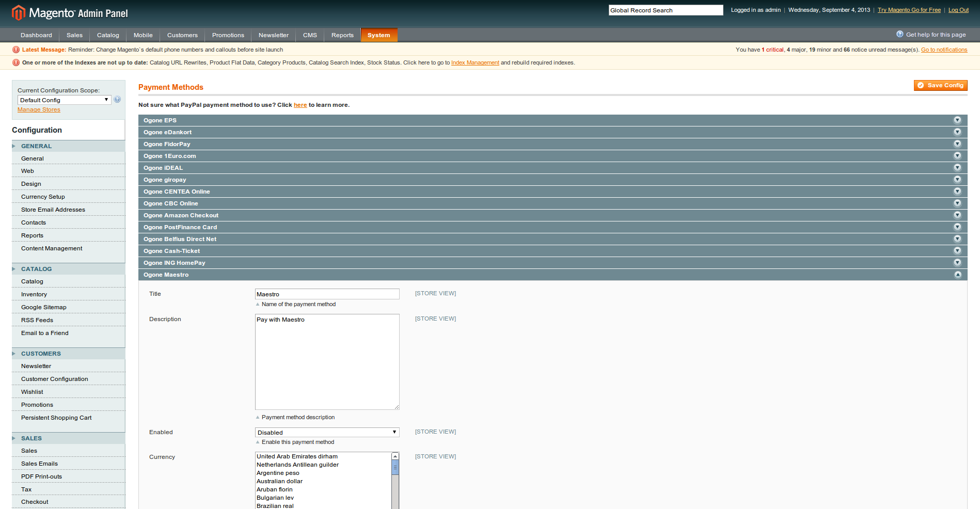This screenshot has height=509, width=980.
Task: Open Currency Setup configuration section
Action: pyautogui.click(x=43, y=197)
